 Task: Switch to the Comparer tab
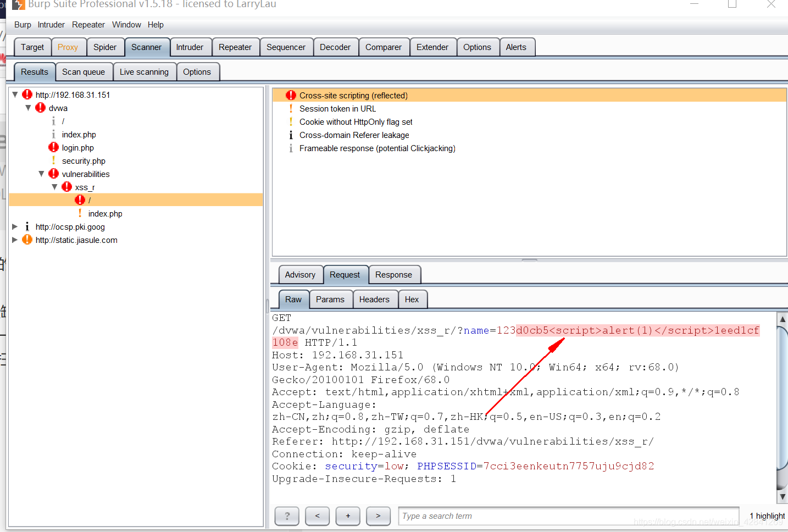[384, 47]
